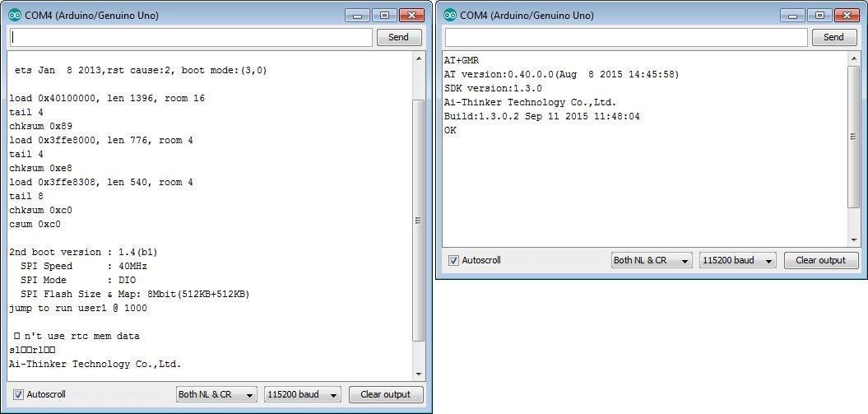Open the 115200 baud dropdown in left window
Image resolution: width=868 pixels, height=414 pixels.
click(302, 394)
